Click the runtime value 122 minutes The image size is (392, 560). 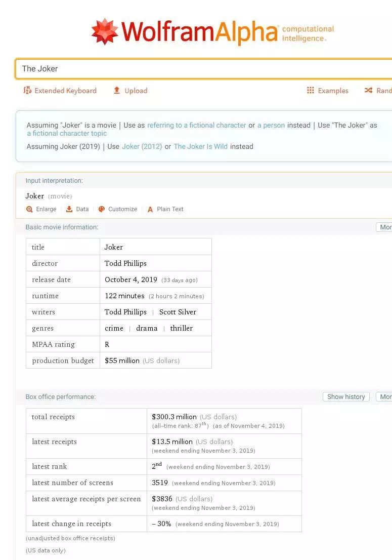click(x=124, y=296)
